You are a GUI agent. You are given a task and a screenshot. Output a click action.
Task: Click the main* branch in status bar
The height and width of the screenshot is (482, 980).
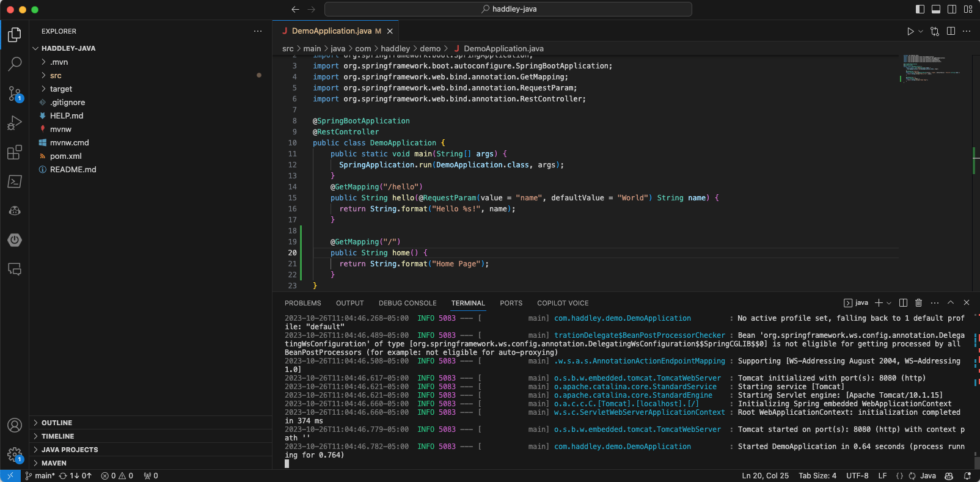(x=40, y=476)
